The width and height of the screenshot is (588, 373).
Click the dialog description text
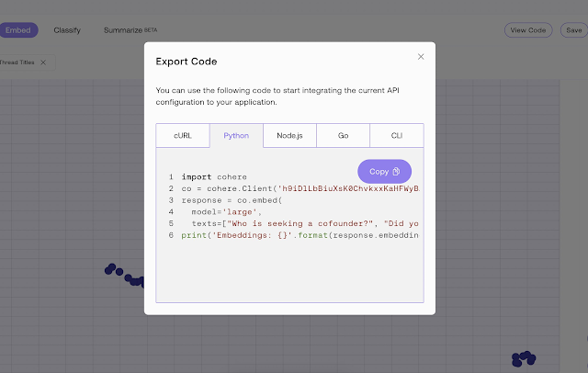point(277,96)
